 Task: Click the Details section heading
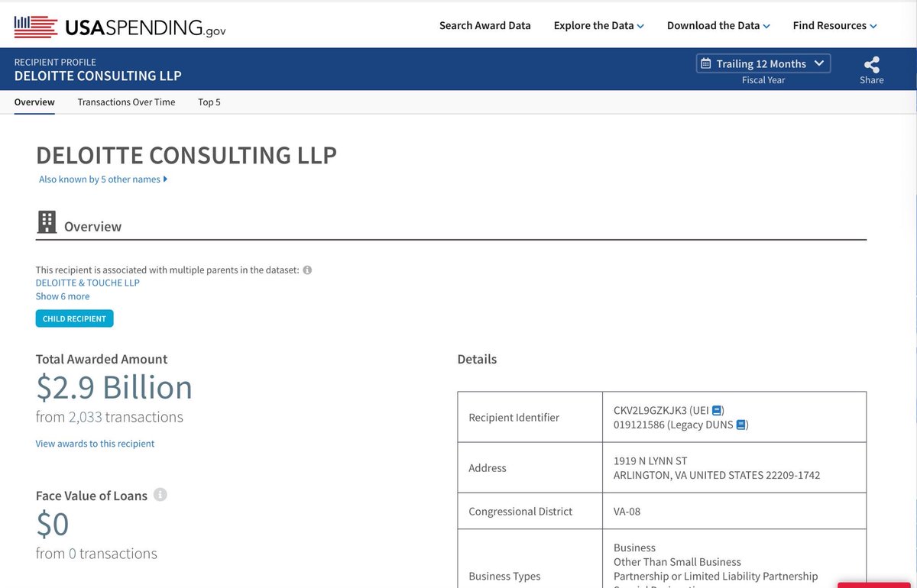(x=477, y=359)
